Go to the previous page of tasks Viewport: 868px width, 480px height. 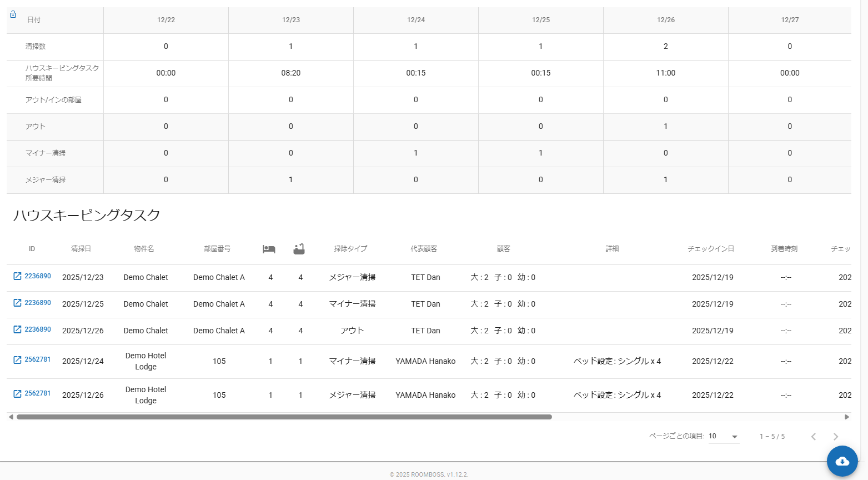coord(813,437)
